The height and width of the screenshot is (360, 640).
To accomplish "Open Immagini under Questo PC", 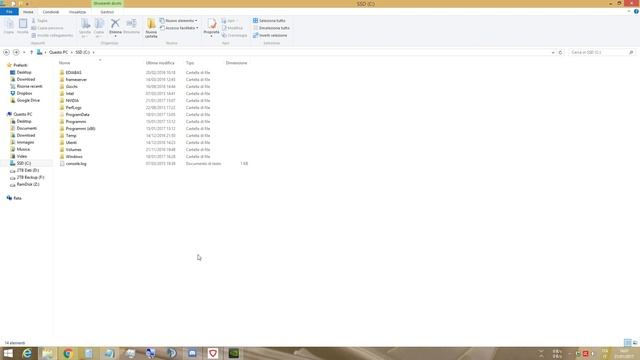I will (25, 142).
